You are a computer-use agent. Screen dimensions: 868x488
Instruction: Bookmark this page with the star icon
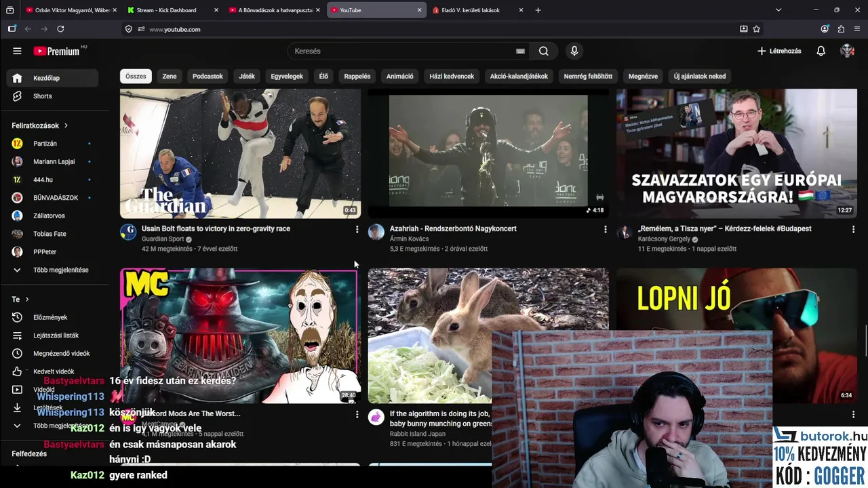tap(756, 29)
